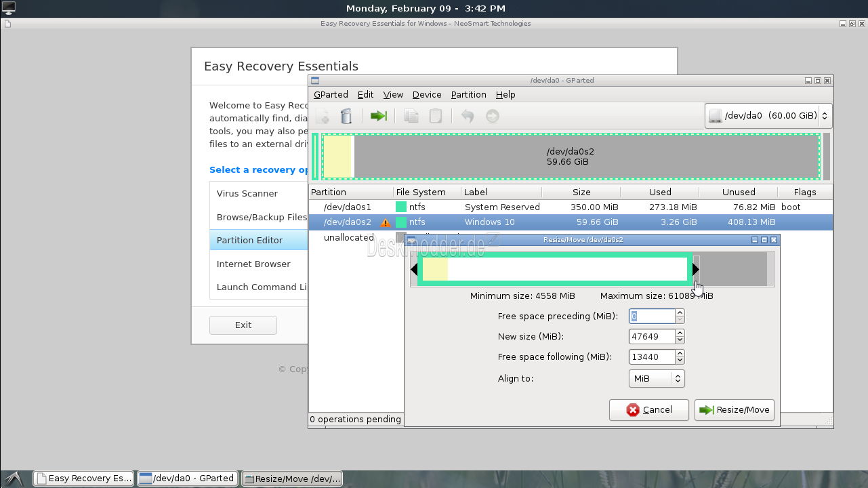Decrease Free space following with down arrow

680,361
